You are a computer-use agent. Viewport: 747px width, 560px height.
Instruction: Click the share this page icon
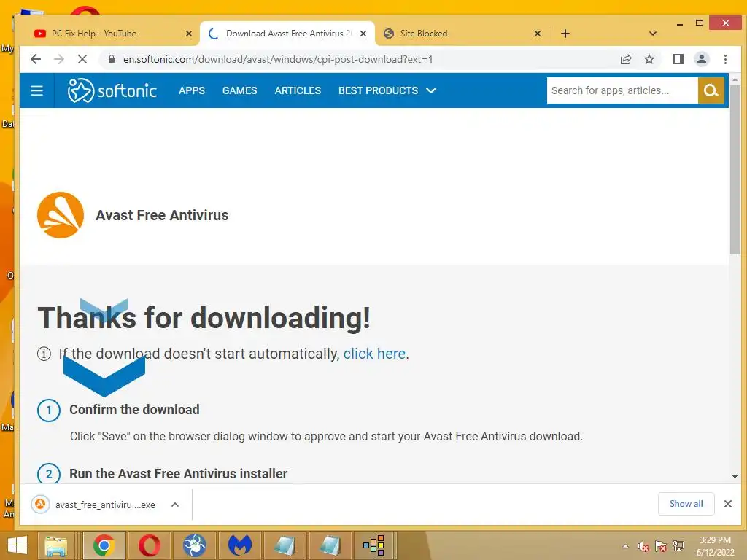pyautogui.click(x=626, y=59)
